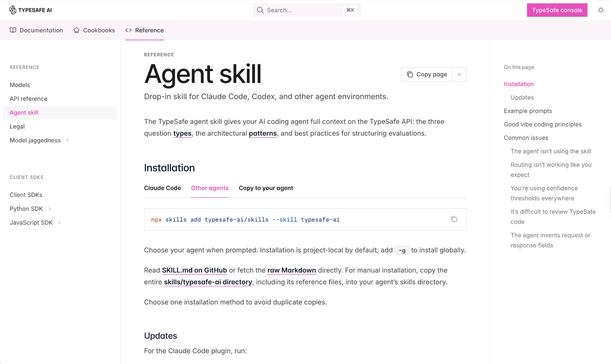Focus the Search input field
Screen dimensions: 611x364
tap(307, 10)
